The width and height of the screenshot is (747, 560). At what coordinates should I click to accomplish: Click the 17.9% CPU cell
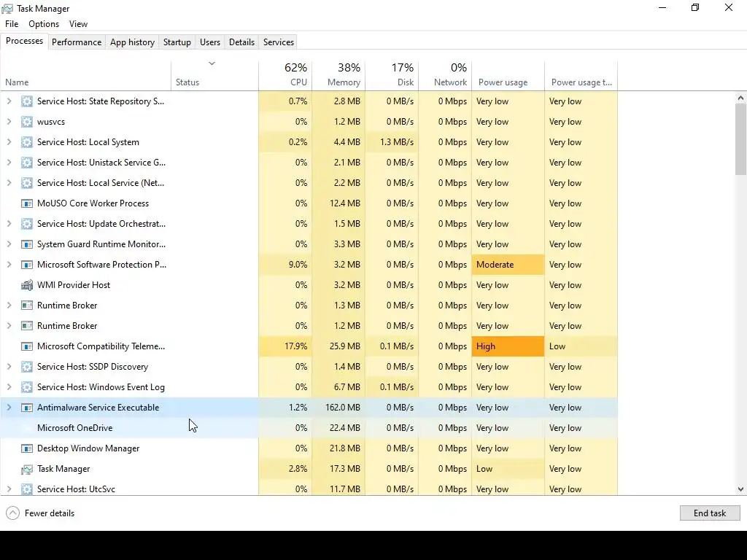[x=285, y=346]
